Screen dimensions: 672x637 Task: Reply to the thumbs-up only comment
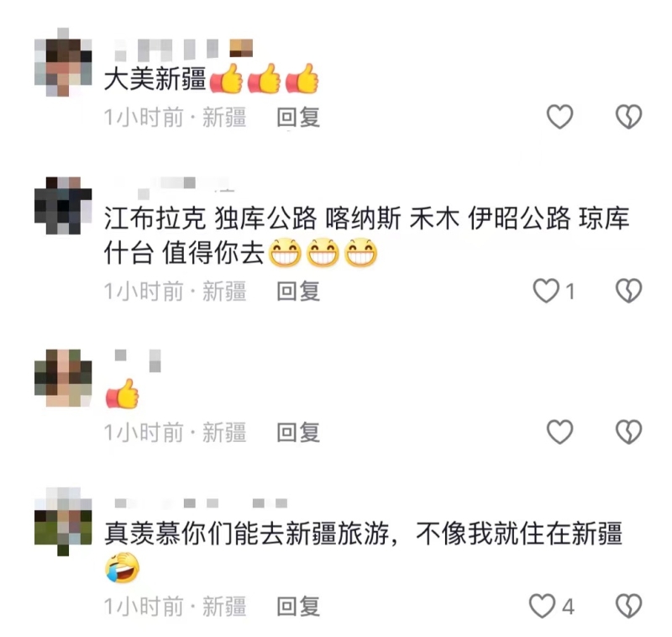[x=298, y=432]
